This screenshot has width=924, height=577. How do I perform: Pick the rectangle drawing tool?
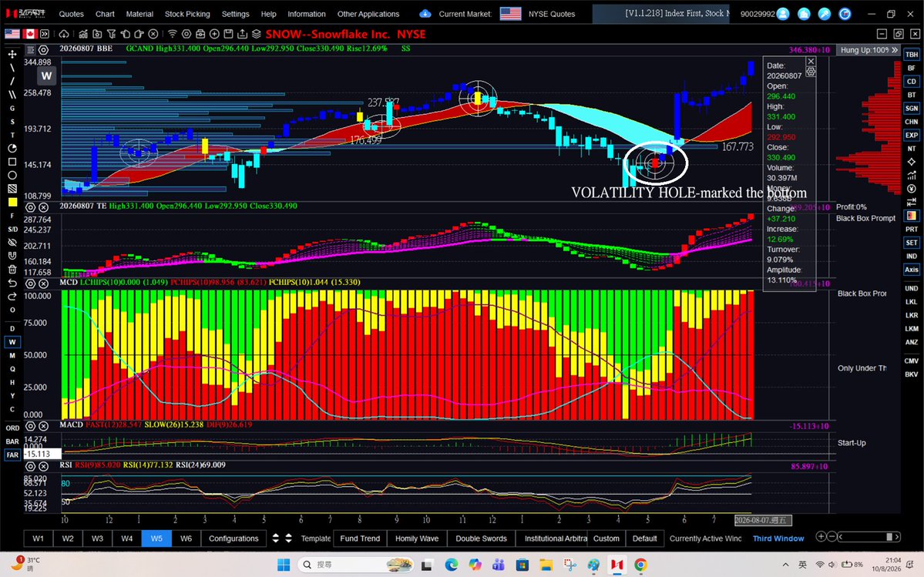pos(12,162)
